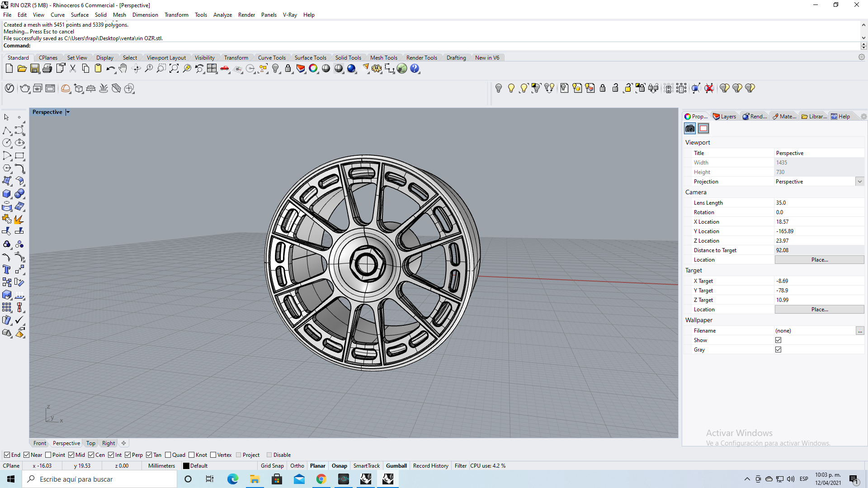Click the Windows search box
This screenshot has width=868, height=488.
point(99,479)
